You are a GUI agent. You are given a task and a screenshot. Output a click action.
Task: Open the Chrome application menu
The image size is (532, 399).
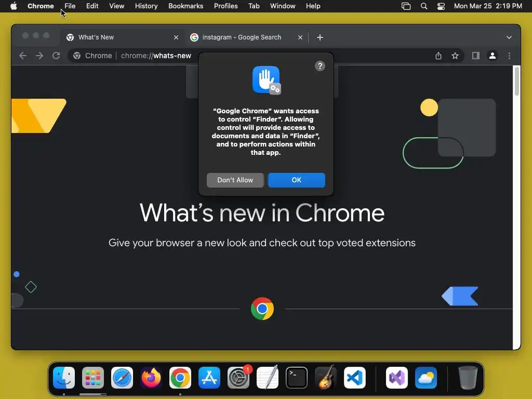41,6
